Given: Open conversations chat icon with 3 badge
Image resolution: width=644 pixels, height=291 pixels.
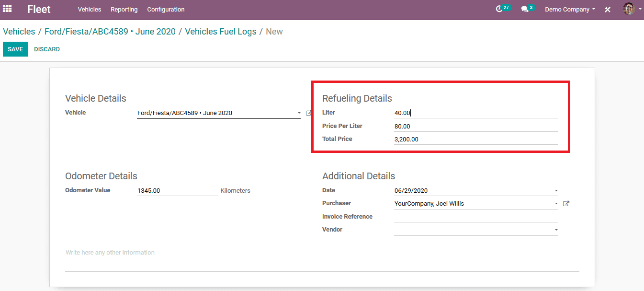Looking at the screenshot, I should pos(528,9).
